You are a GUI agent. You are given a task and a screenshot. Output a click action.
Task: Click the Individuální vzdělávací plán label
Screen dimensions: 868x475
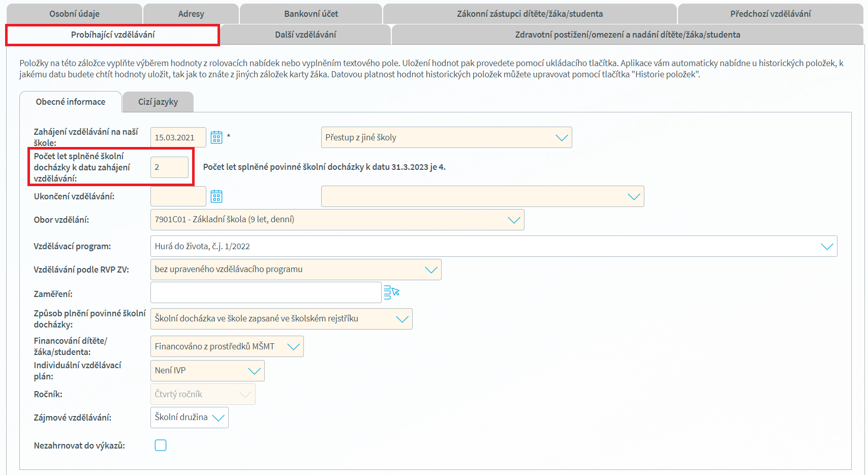[78, 371]
